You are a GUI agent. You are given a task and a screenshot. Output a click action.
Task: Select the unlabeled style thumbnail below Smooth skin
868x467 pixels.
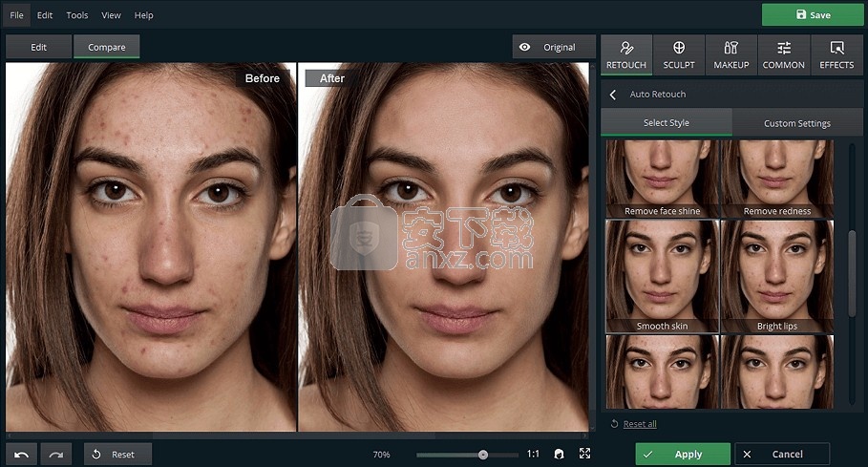[x=662, y=371]
